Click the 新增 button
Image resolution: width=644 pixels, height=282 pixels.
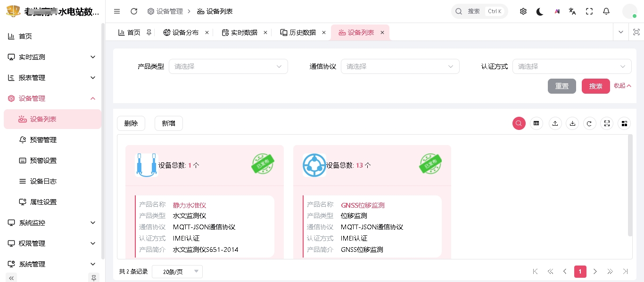click(x=168, y=123)
